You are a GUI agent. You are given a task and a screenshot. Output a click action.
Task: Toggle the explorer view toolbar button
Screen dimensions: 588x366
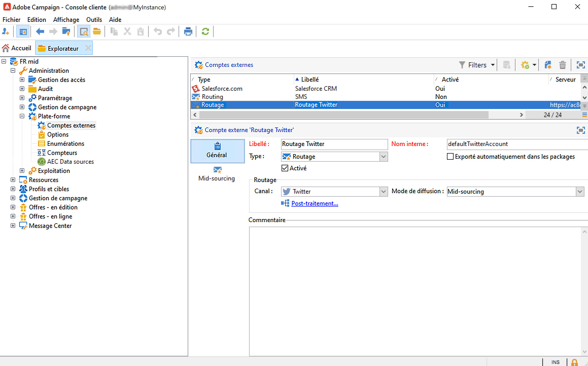(x=23, y=32)
